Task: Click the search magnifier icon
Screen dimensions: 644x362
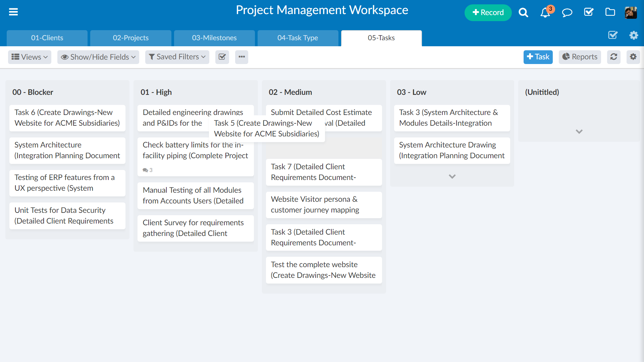Action: 523,13
